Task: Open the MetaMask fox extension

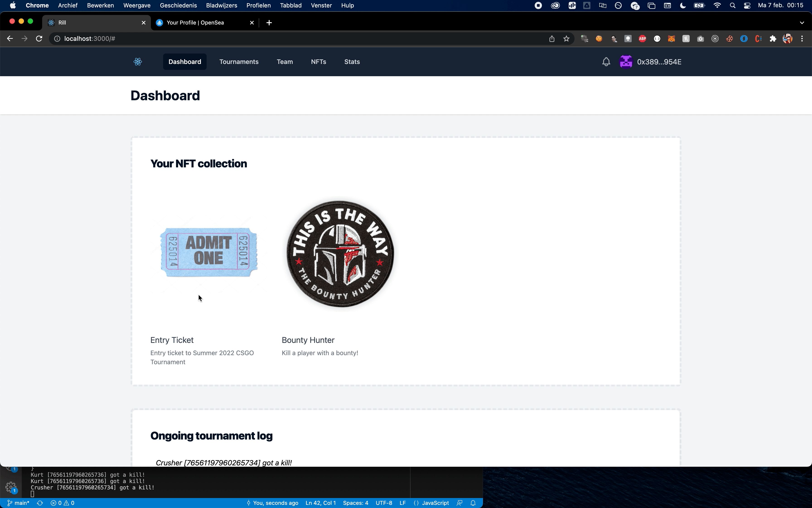Action: [671, 39]
